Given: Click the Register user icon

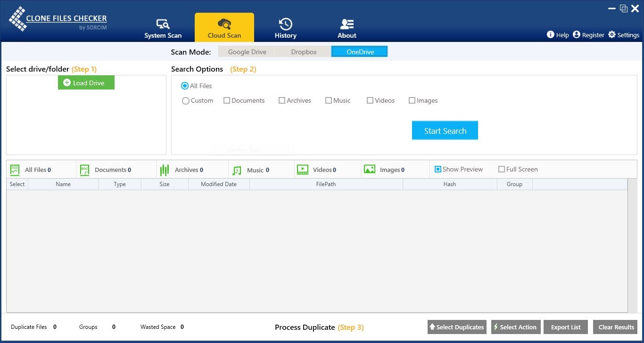Looking at the screenshot, I should (x=577, y=35).
